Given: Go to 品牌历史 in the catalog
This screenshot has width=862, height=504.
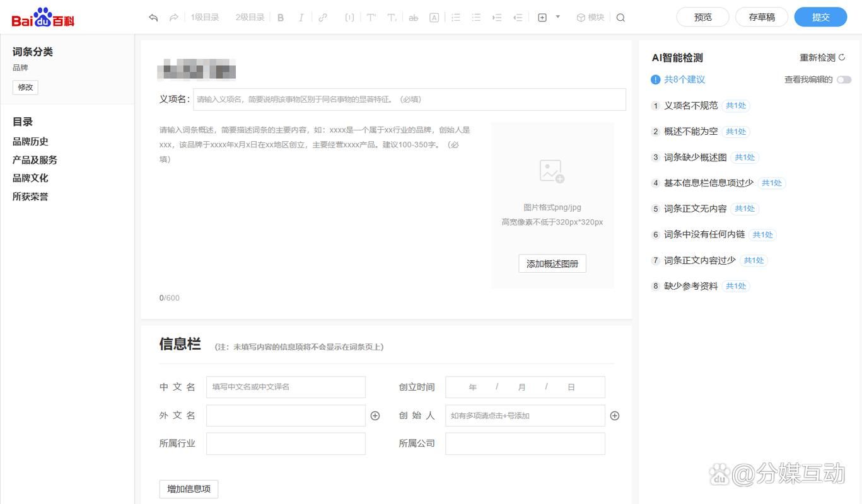Looking at the screenshot, I should tap(30, 142).
